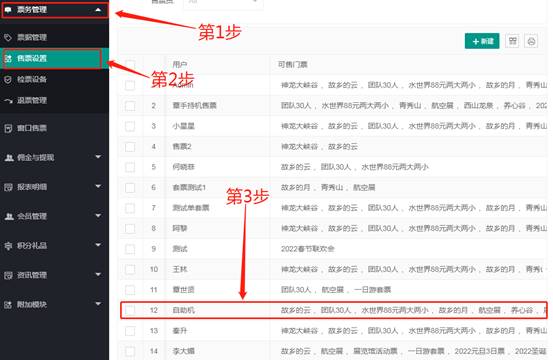Click user name in row 8
Image resolution: width=553 pixels, height=360 pixels.
(x=180, y=228)
